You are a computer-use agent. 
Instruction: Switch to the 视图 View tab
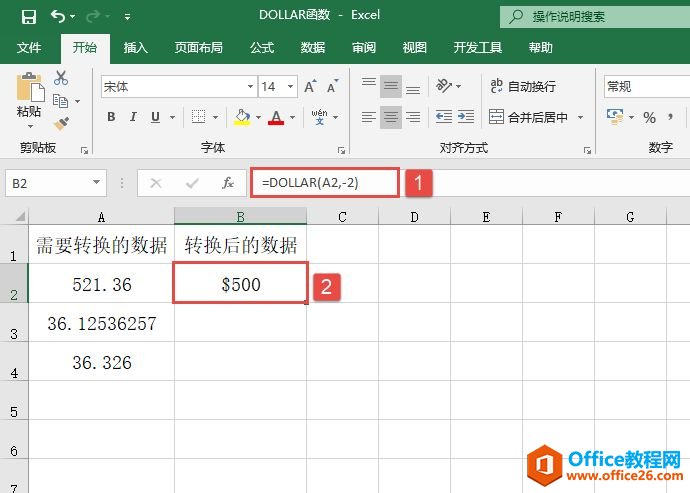click(415, 48)
